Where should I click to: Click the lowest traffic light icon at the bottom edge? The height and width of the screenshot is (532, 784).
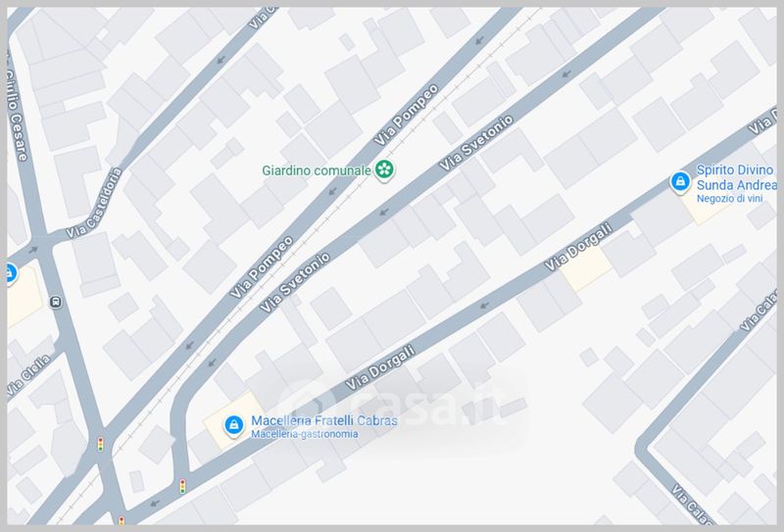pyautogui.click(x=122, y=520)
